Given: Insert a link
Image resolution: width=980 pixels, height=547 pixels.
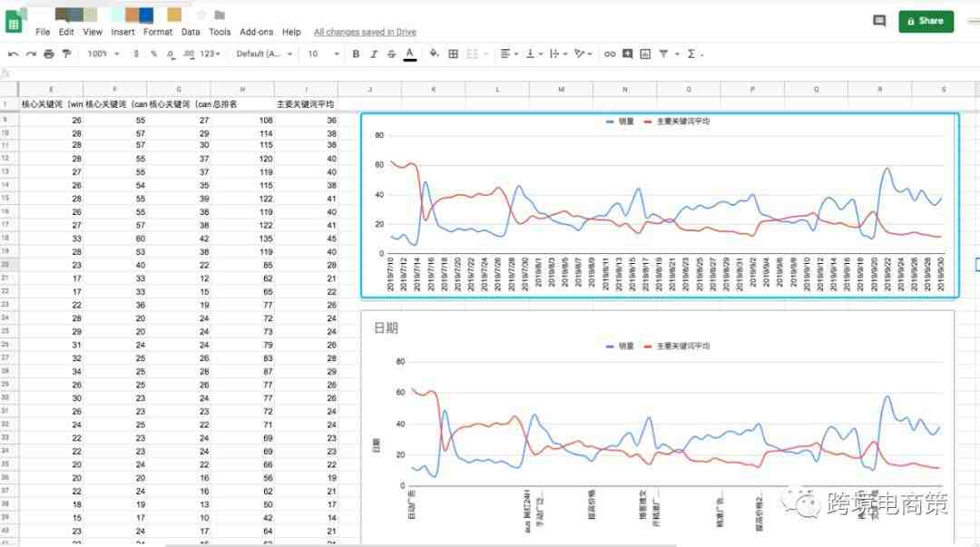Looking at the screenshot, I should click(610, 54).
